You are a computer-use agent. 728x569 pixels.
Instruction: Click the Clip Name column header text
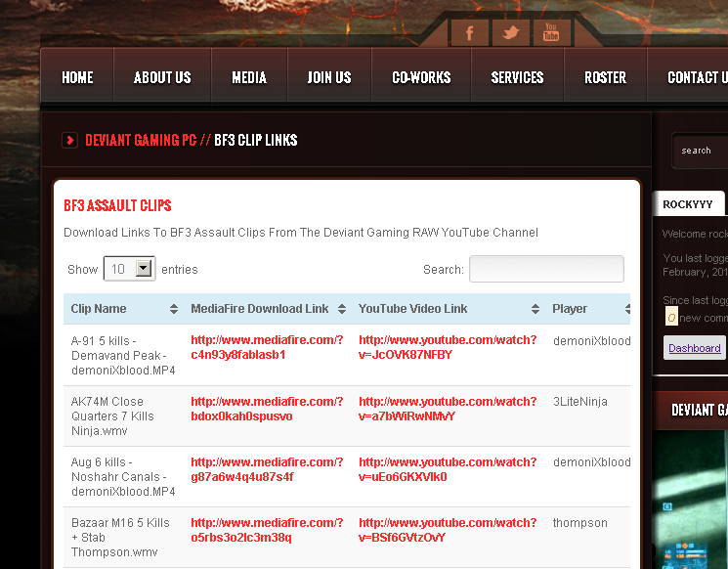(99, 309)
